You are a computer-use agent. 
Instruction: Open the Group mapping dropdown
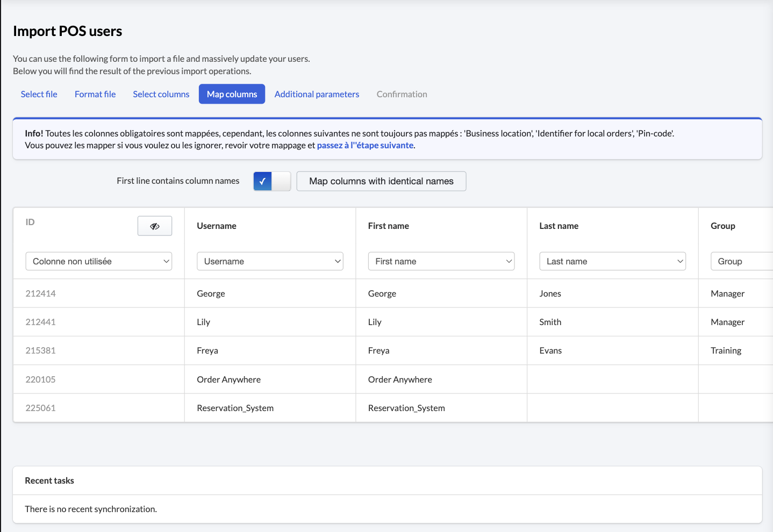tap(741, 261)
